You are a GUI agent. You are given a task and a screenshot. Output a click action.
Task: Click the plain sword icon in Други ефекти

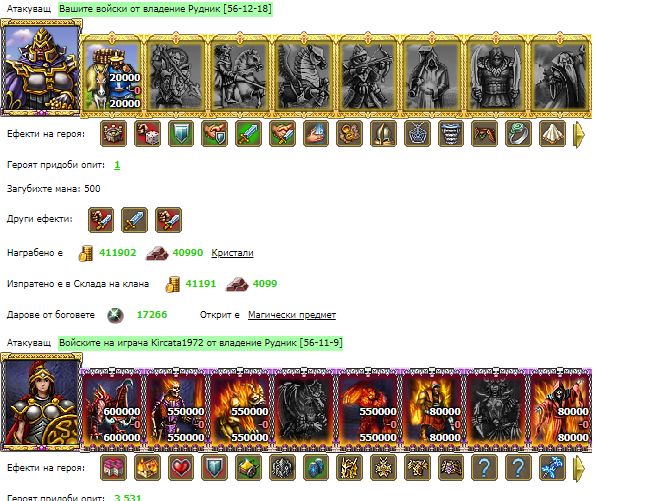pyautogui.click(x=134, y=220)
